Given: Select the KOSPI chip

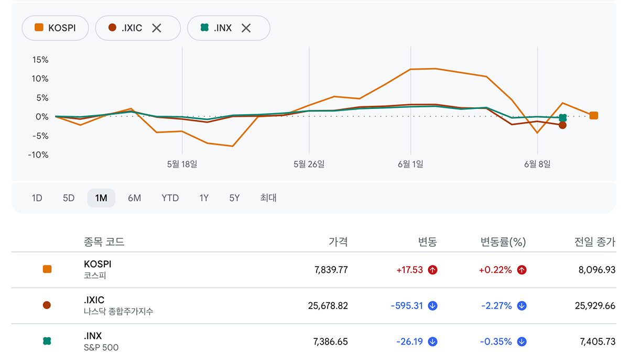Looking at the screenshot, I should click(x=55, y=28).
